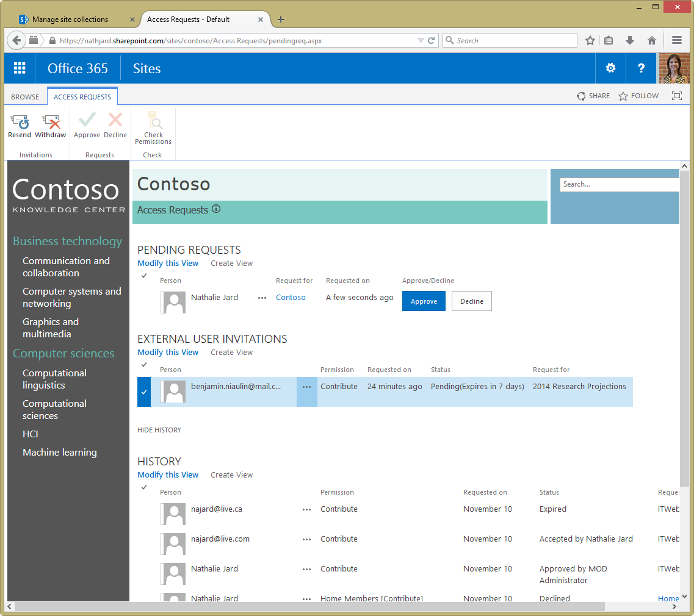Image resolution: width=694 pixels, height=616 pixels.
Task: Click Modify this View under History
Action: pos(168,475)
